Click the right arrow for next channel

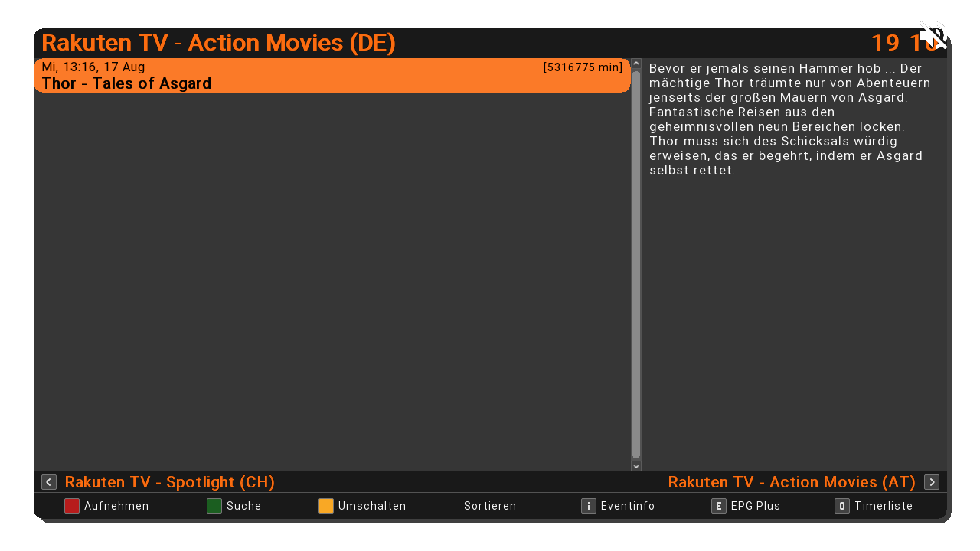coord(932,482)
